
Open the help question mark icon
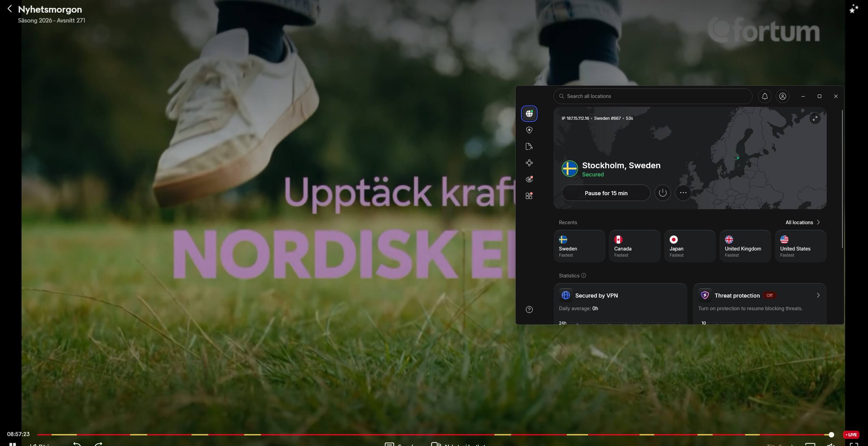pos(529,310)
